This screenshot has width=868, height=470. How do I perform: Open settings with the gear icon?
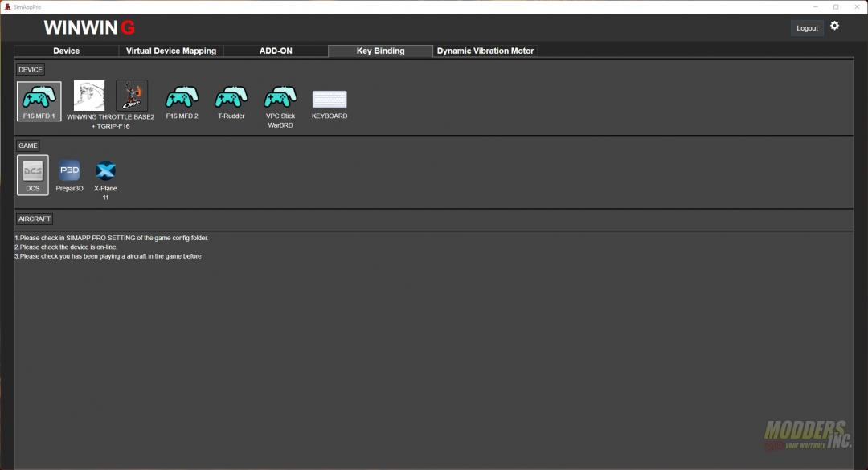point(835,26)
